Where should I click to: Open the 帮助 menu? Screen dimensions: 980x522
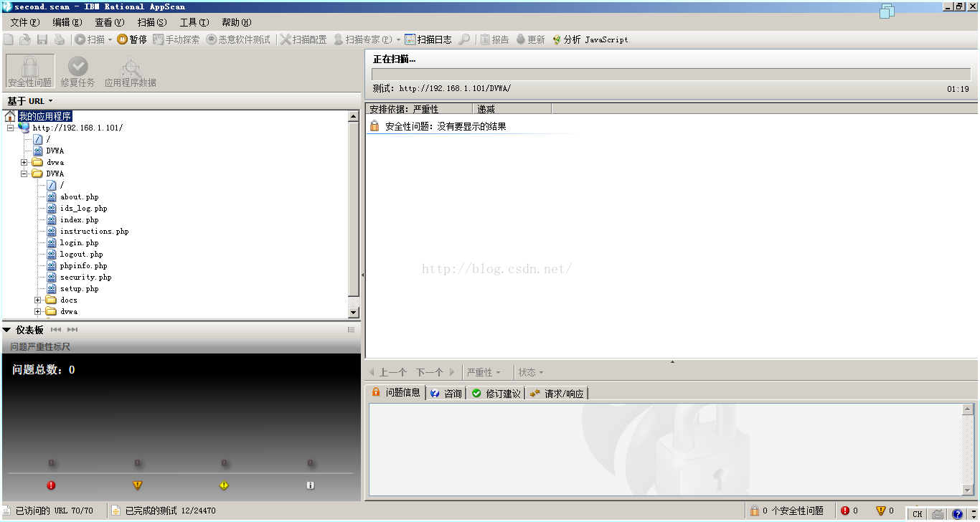pyautogui.click(x=237, y=22)
